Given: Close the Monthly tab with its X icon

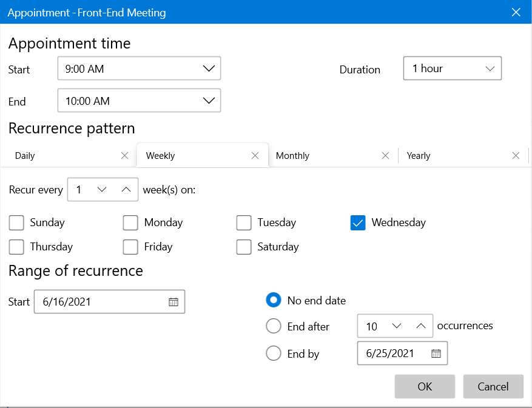Looking at the screenshot, I should tap(385, 156).
